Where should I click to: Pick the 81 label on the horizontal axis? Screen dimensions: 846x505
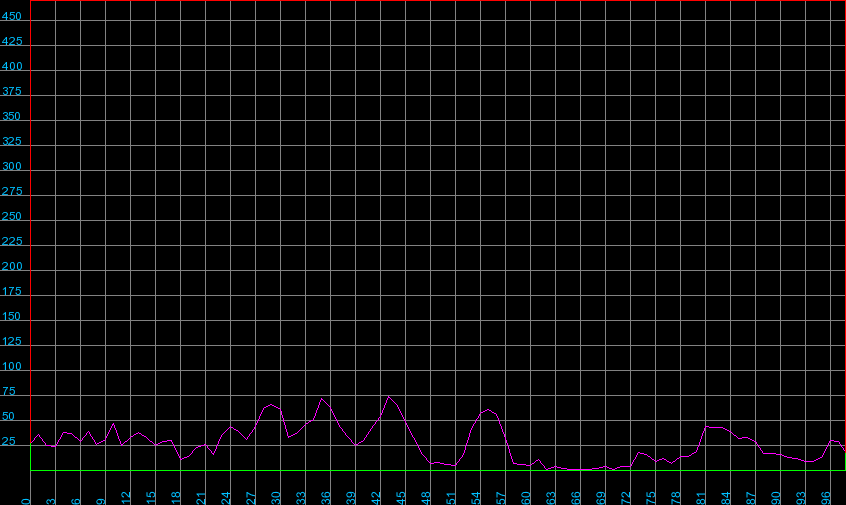[701, 498]
